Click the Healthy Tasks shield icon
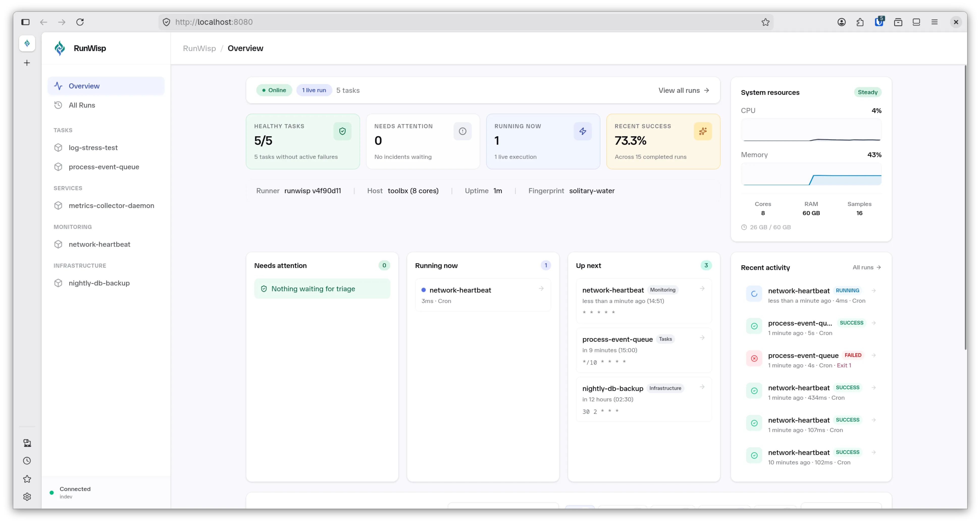980x523 pixels. click(x=342, y=131)
